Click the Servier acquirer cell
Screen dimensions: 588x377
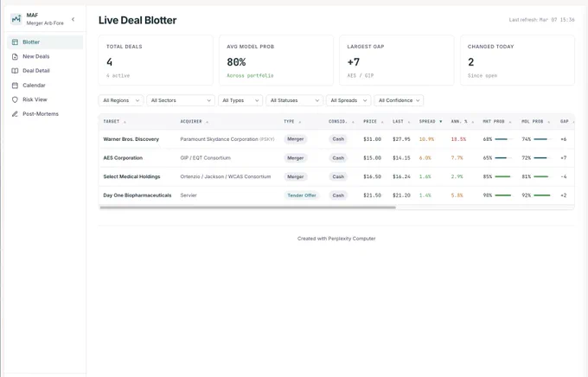(x=189, y=195)
